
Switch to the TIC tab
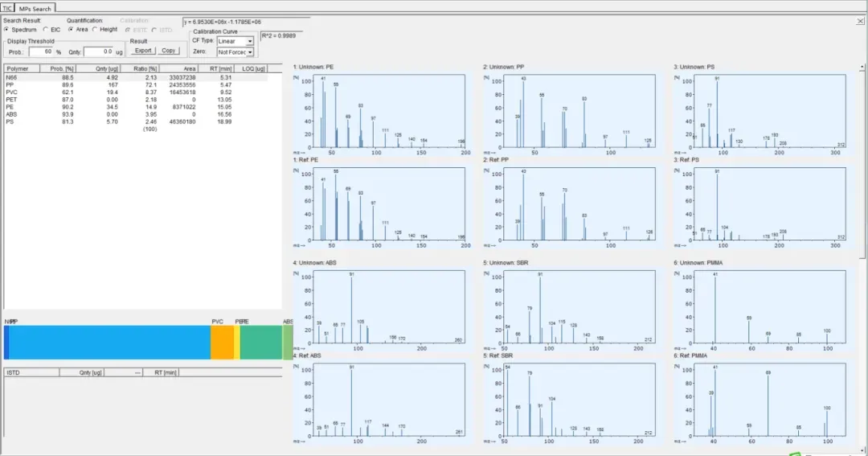(7, 8)
